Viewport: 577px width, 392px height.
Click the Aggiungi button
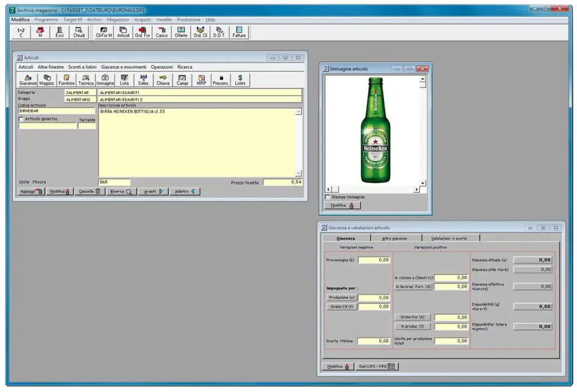pos(31,191)
